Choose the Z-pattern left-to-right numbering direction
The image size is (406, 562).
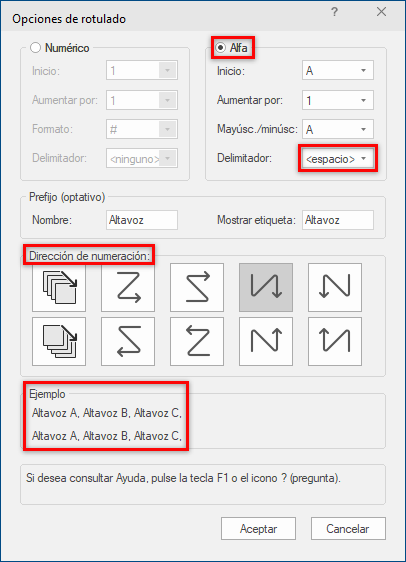click(x=128, y=287)
